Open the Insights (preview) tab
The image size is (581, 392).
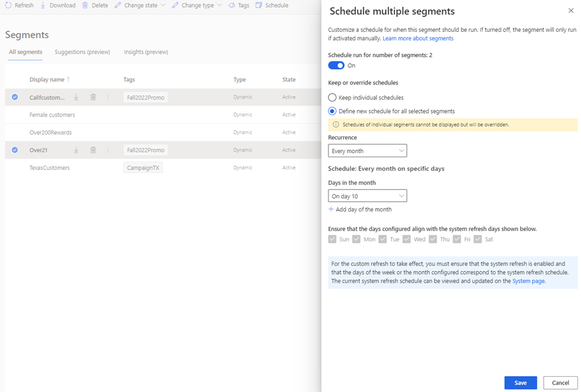(146, 52)
